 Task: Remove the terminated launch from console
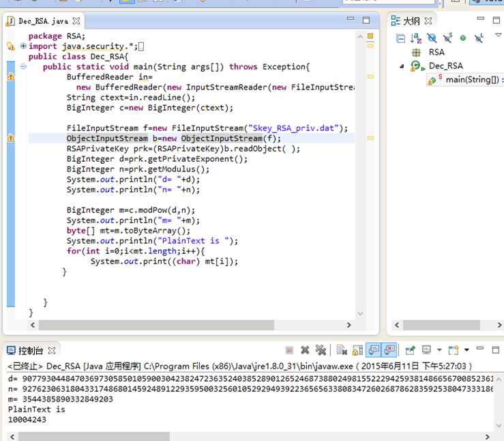(x=305, y=350)
